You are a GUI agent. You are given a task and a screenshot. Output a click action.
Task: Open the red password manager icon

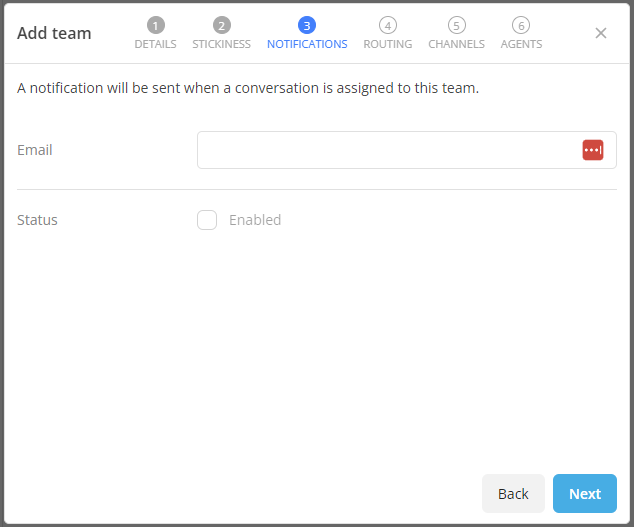[x=593, y=150]
